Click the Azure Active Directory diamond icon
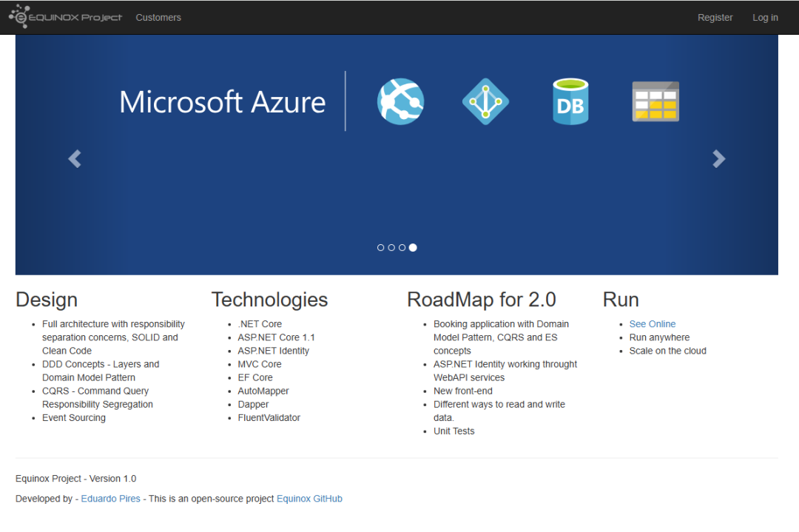This screenshot has width=799, height=532. coord(485,101)
